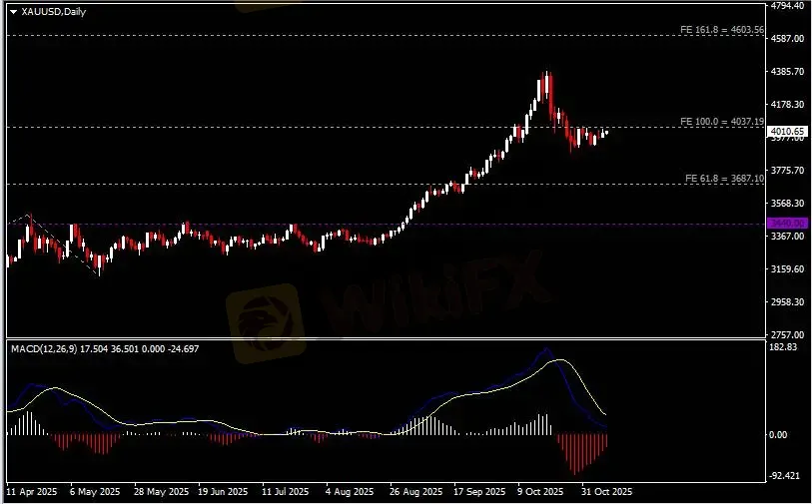Viewport: 812px width, 504px height.
Task: Click the 11 Jul 2025 date label
Action: pyautogui.click(x=286, y=492)
